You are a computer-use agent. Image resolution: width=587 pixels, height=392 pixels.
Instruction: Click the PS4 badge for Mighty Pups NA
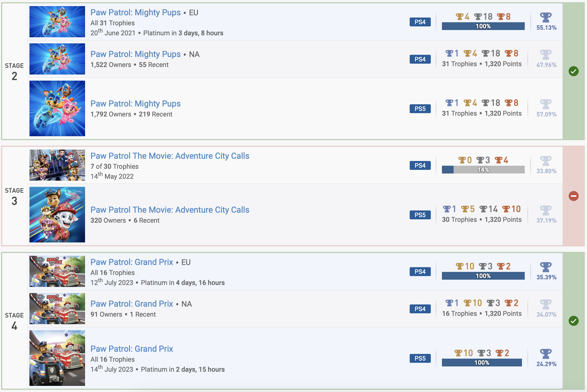420,59
